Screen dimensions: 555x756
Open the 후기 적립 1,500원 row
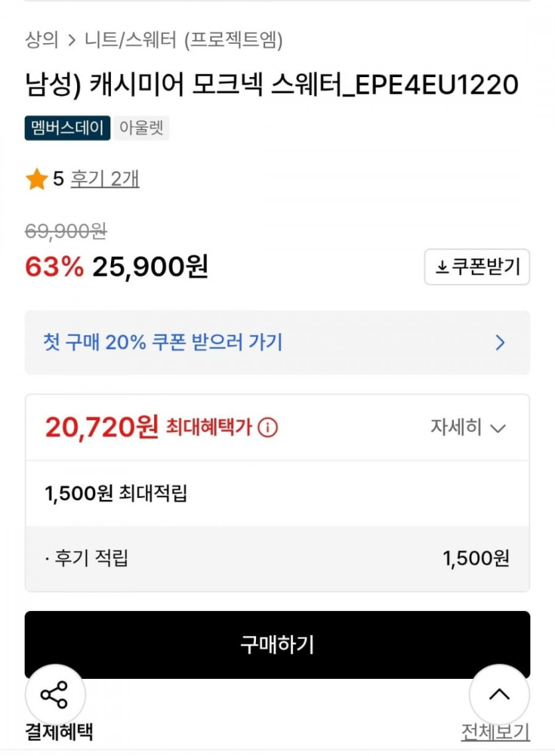click(277, 559)
